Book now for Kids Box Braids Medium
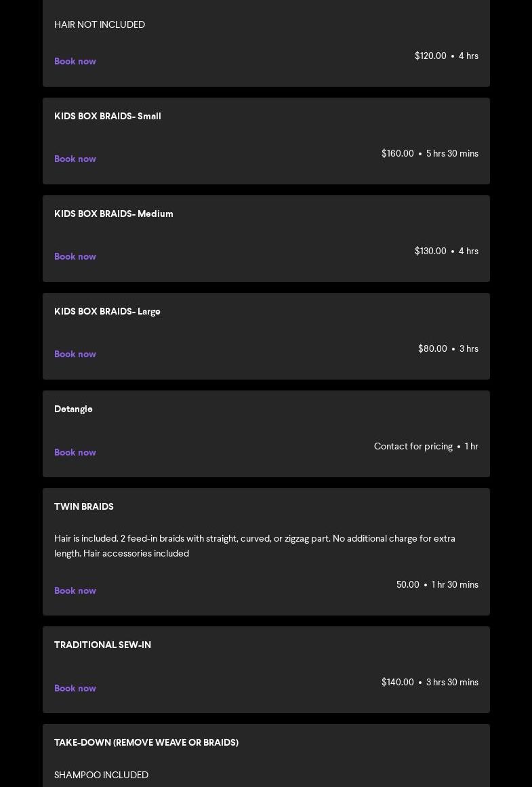532x787 pixels. pyautogui.click(x=75, y=256)
